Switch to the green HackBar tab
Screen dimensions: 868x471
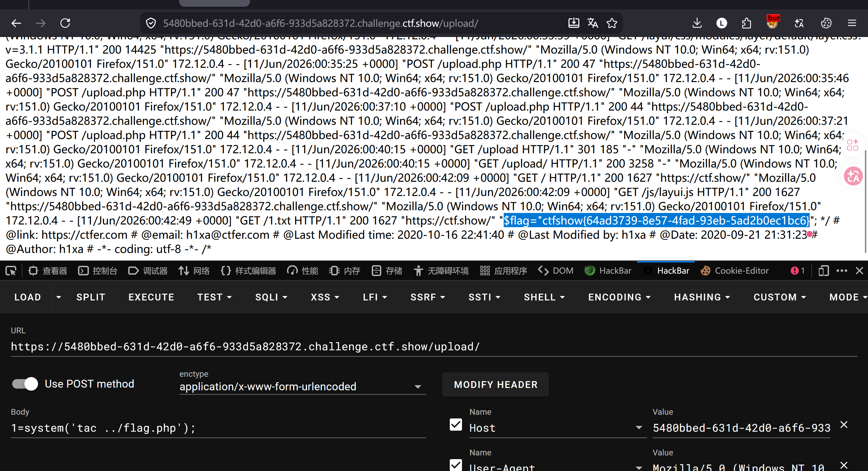(608, 271)
